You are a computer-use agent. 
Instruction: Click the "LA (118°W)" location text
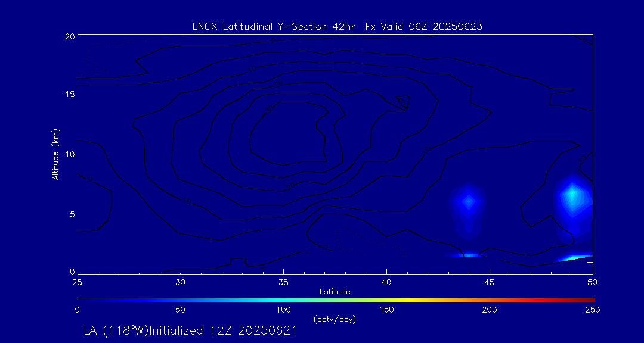click(x=116, y=330)
